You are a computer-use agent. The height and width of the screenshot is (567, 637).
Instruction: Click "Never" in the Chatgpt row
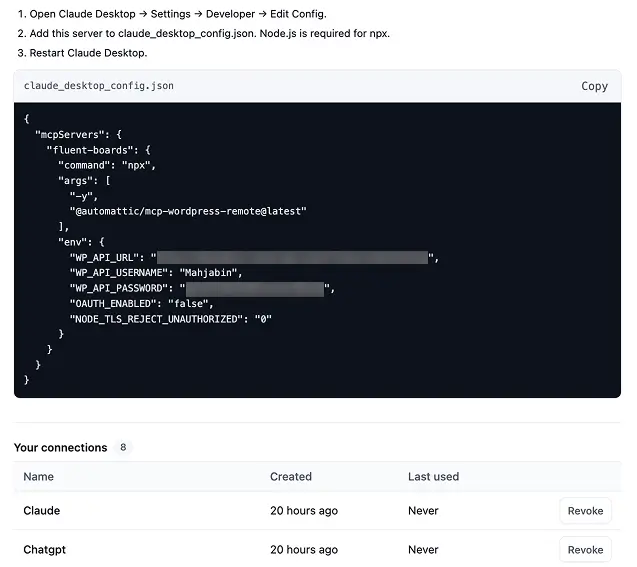pyautogui.click(x=423, y=550)
